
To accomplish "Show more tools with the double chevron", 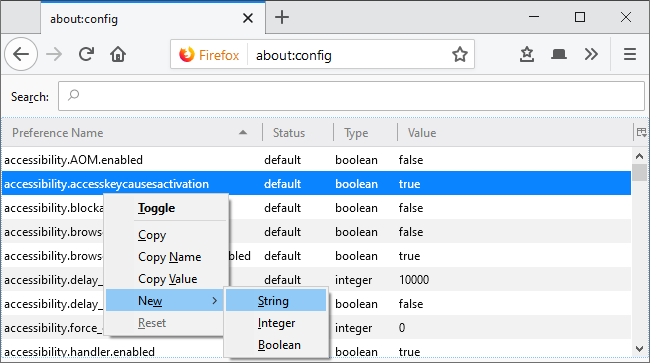I will pos(591,54).
